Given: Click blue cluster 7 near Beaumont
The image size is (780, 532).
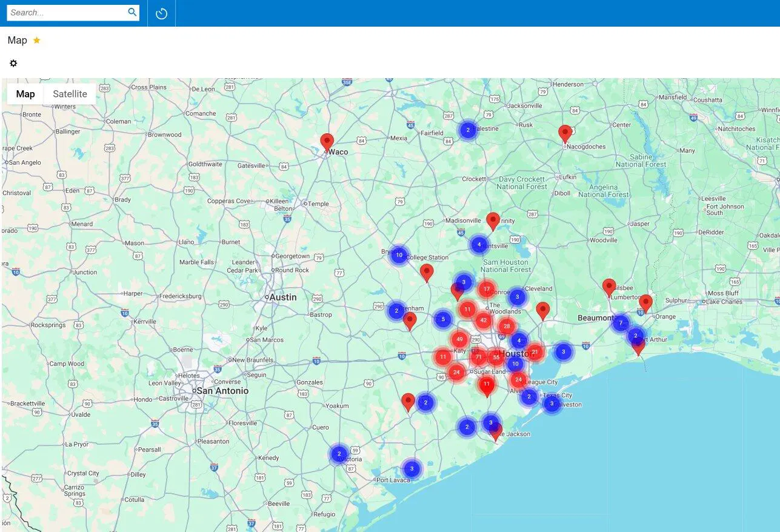Looking at the screenshot, I should point(620,323).
